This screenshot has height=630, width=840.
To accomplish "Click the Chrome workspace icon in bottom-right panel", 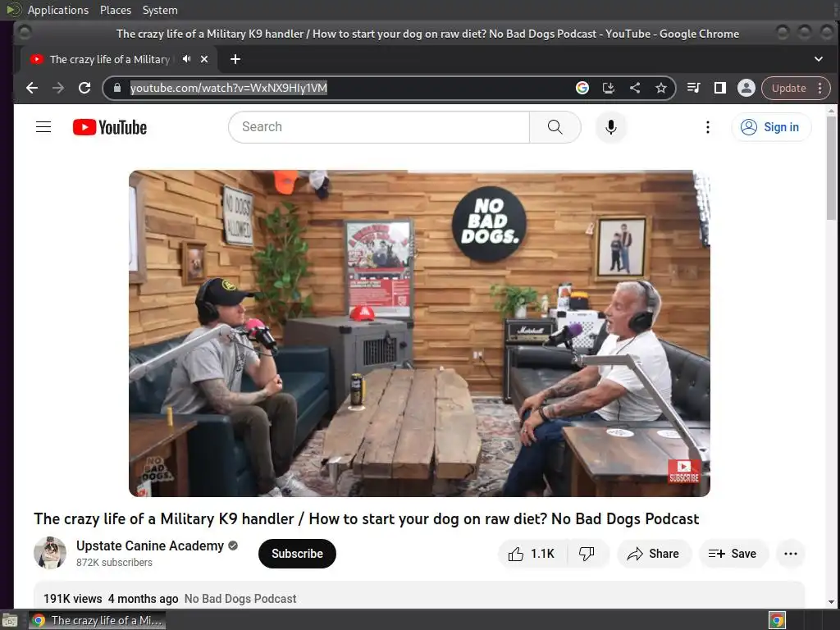I will (x=778, y=620).
